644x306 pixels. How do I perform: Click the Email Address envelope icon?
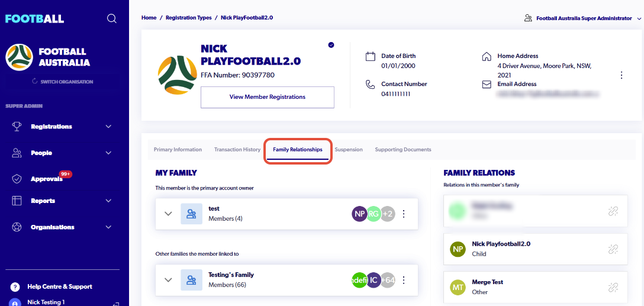pos(487,84)
